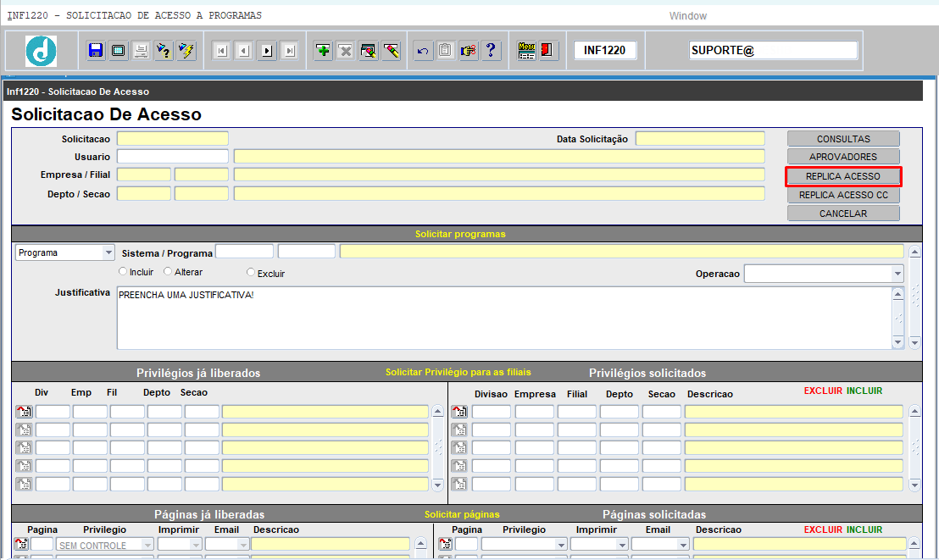Go to the previous record
939x560 pixels.
(244, 51)
